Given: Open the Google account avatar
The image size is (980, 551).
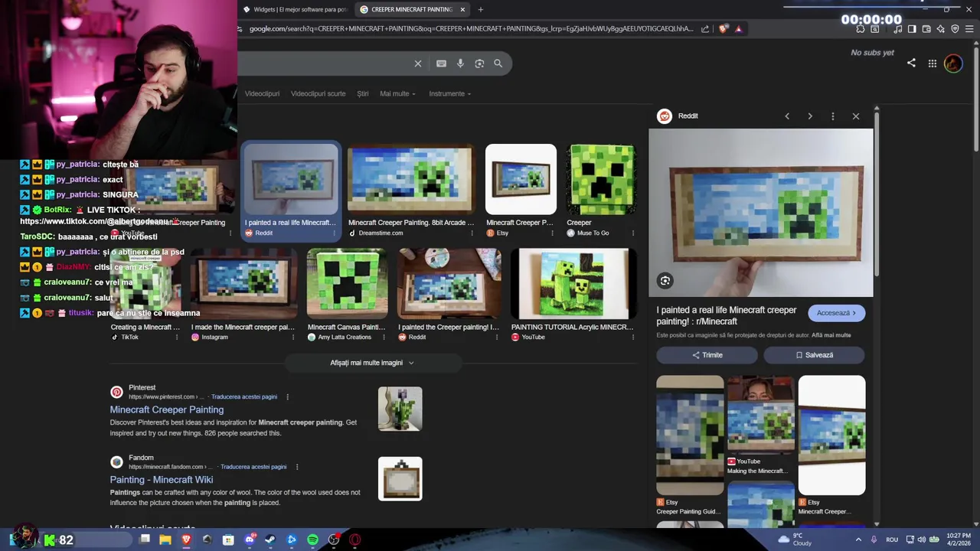Looking at the screenshot, I should click(953, 64).
